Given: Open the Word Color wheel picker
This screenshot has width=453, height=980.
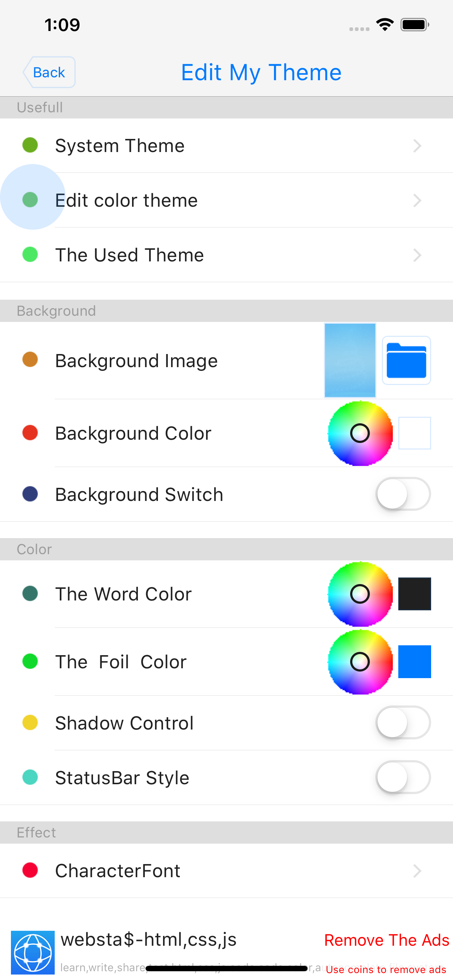Looking at the screenshot, I should click(360, 594).
